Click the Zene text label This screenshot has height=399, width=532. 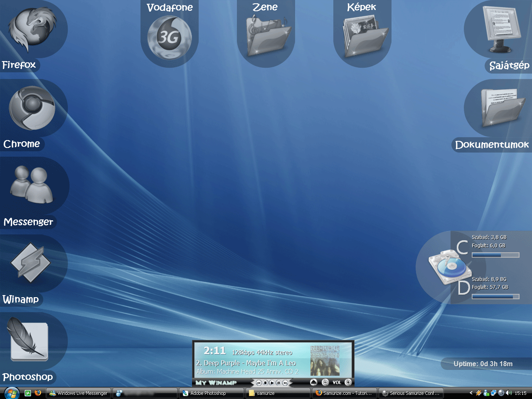[x=265, y=7]
